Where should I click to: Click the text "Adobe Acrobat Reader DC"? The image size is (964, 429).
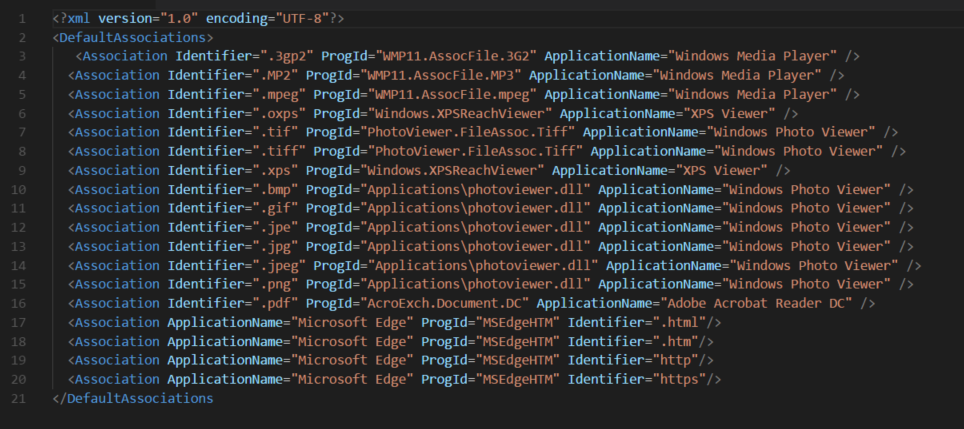click(x=756, y=303)
